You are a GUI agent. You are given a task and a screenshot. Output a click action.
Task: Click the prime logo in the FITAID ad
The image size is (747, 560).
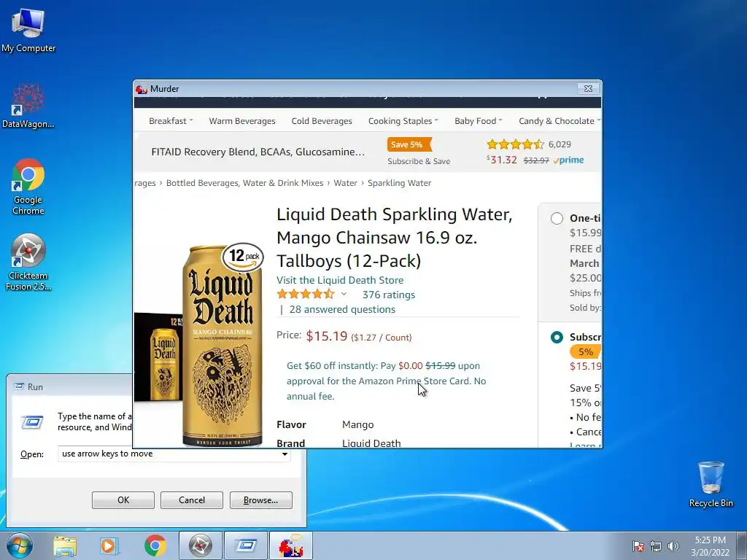(569, 160)
